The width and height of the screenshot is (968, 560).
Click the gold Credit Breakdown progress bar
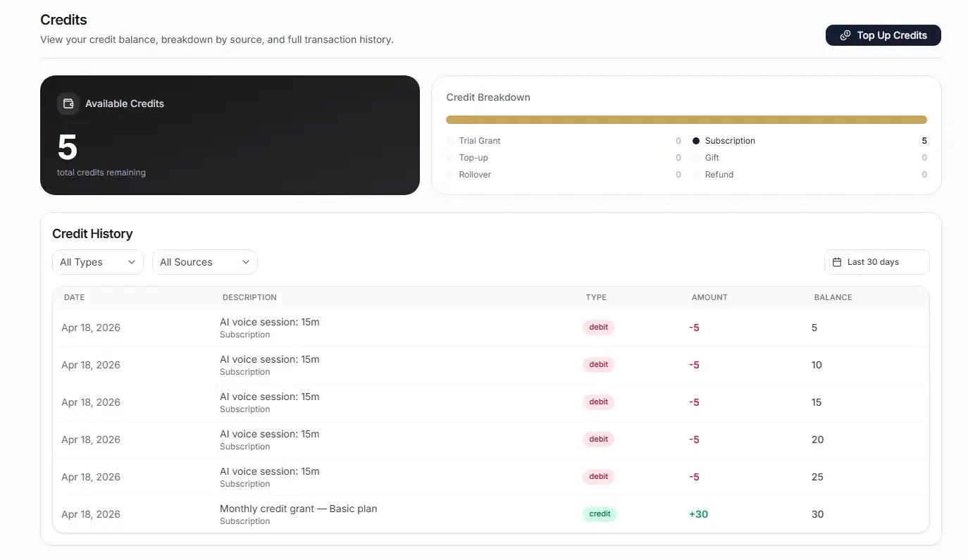click(x=686, y=120)
